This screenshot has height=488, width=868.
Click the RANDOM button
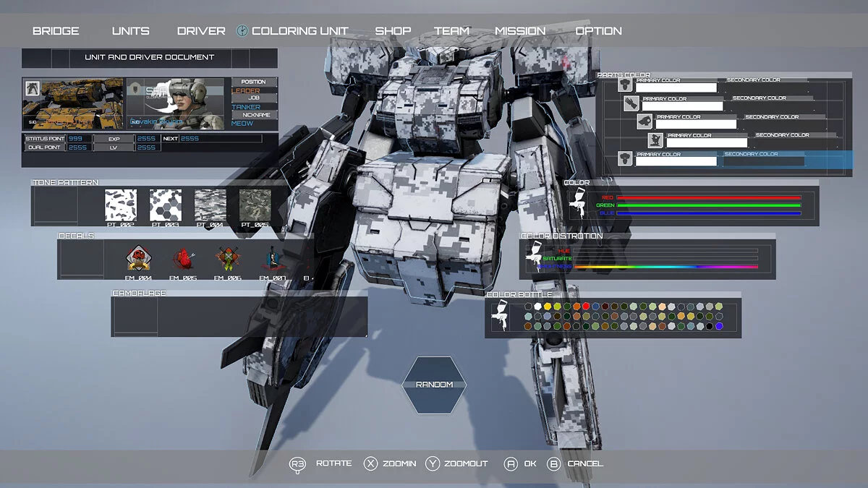(x=434, y=383)
